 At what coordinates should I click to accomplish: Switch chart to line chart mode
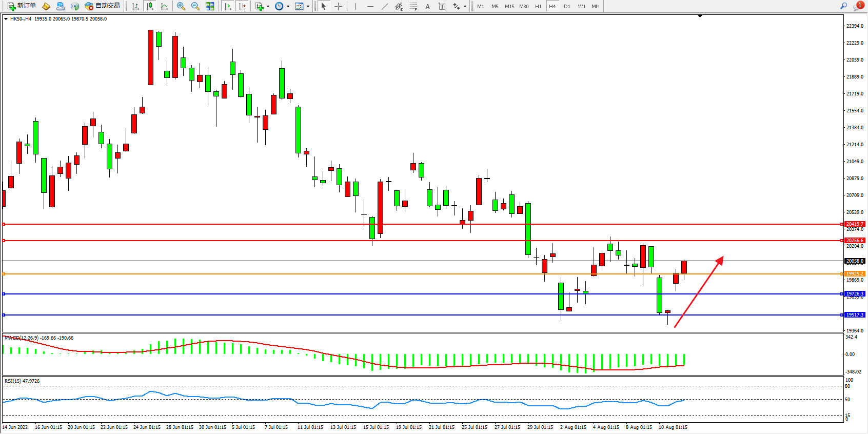(x=164, y=7)
